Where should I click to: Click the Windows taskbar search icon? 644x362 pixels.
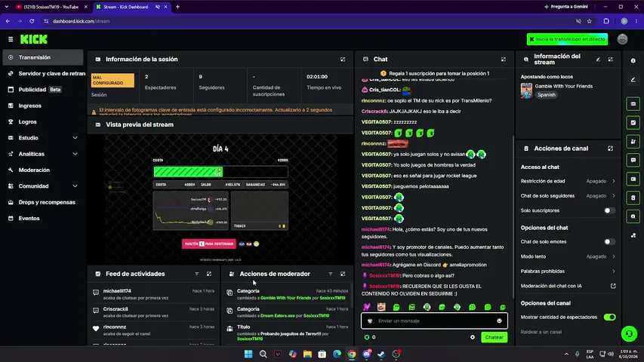pyautogui.click(x=263, y=354)
